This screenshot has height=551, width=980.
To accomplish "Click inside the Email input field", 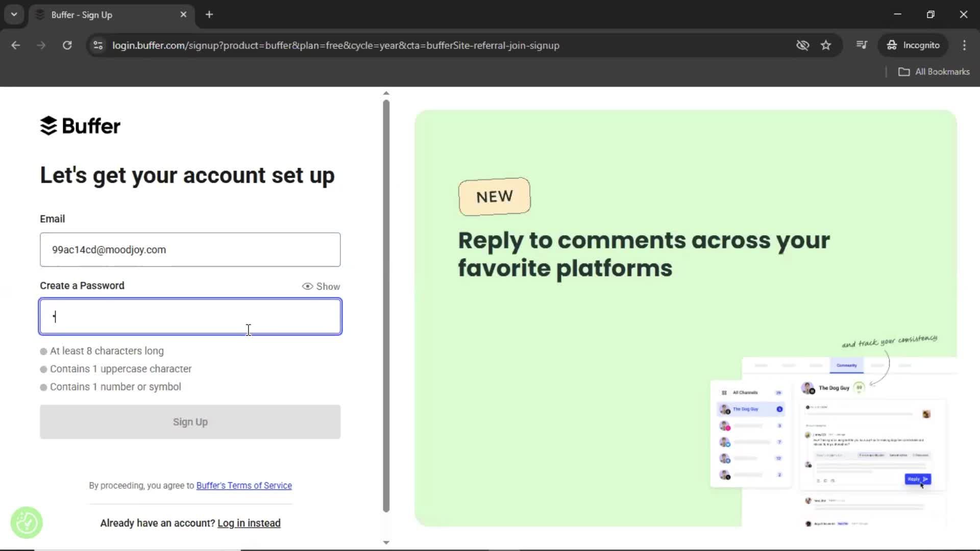I will 190,249.
